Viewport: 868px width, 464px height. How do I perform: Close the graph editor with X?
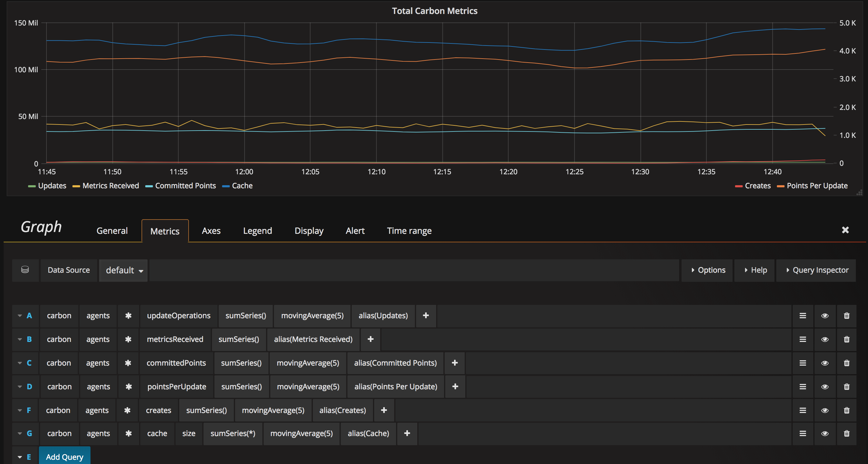coord(845,230)
